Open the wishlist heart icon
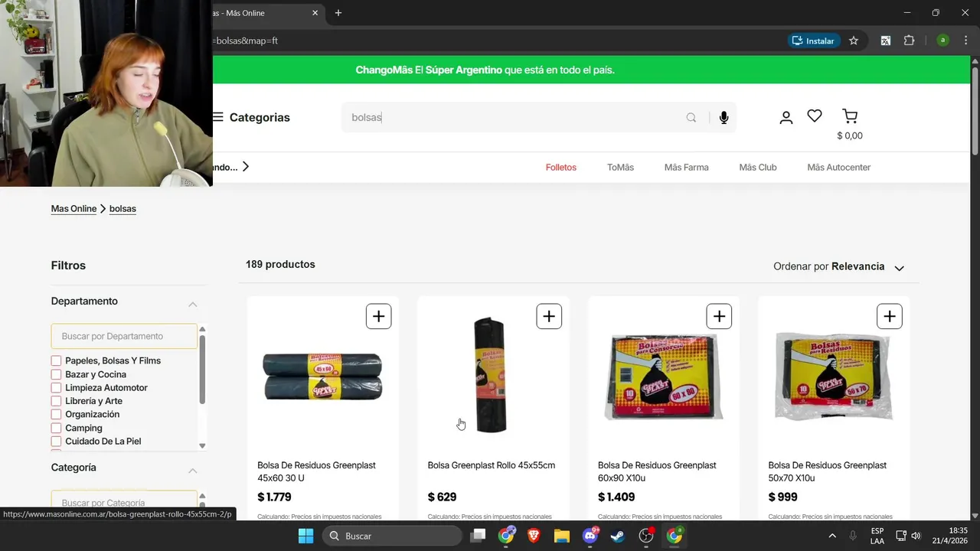Viewport: 980px width, 551px height. [x=815, y=116]
